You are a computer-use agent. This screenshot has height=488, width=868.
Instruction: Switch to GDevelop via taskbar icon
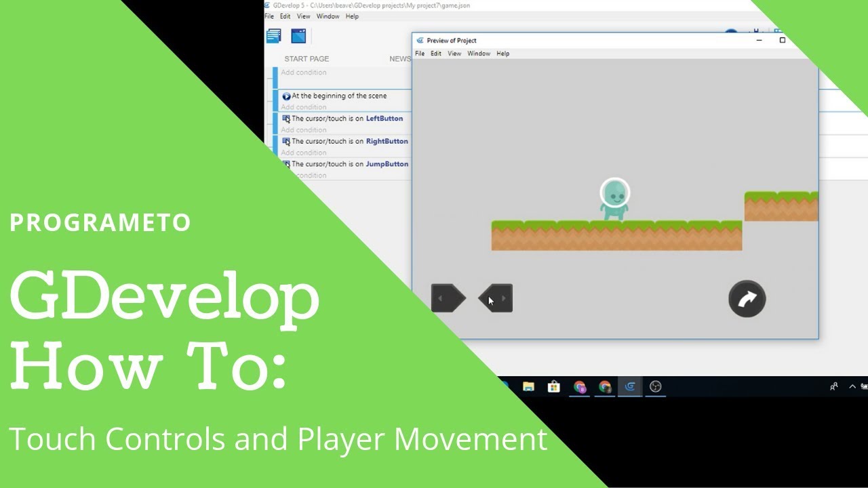click(x=630, y=386)
